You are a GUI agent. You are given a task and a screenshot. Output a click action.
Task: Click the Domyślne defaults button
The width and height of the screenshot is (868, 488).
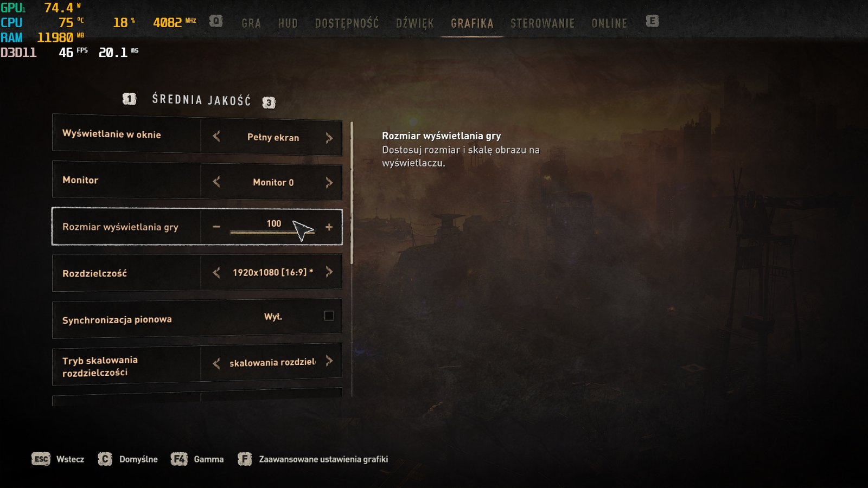(138, 459)
